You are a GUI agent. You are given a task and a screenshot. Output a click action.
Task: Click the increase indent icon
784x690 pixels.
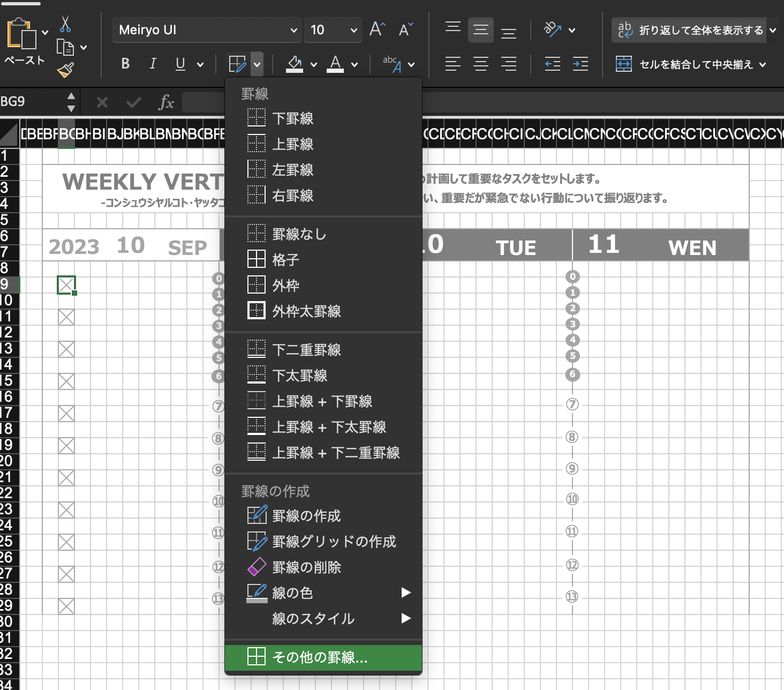pyautogui.click(x=580, y=64)
